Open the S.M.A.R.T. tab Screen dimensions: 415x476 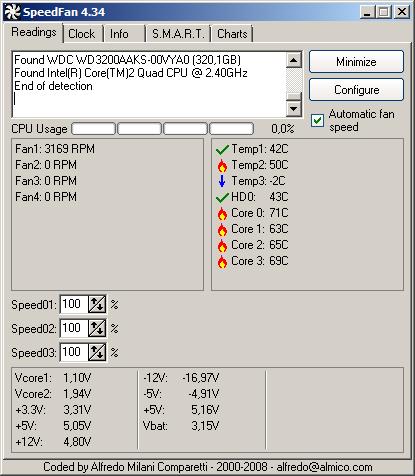click(x=178, y=34)
